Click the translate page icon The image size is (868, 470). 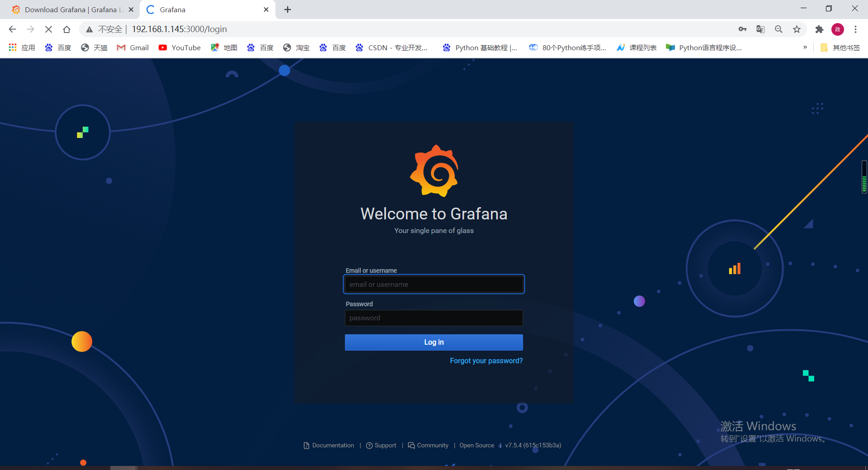[760, 29]
